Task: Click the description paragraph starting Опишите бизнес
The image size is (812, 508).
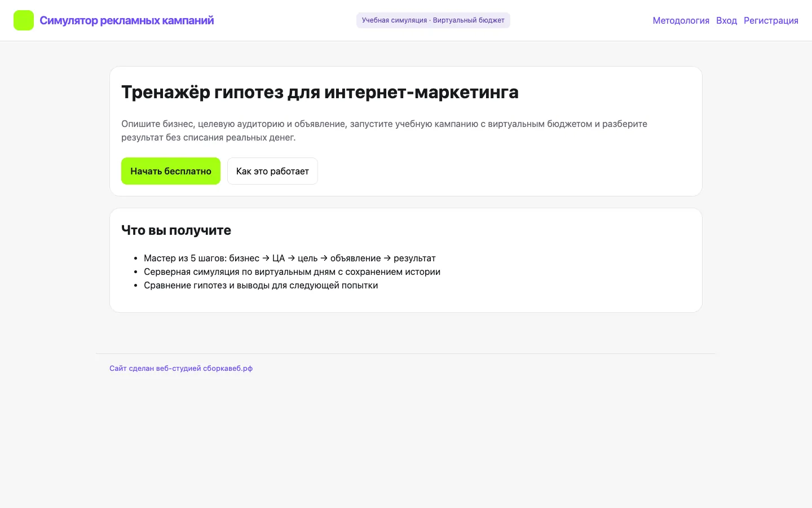Action: pos(384,130)
